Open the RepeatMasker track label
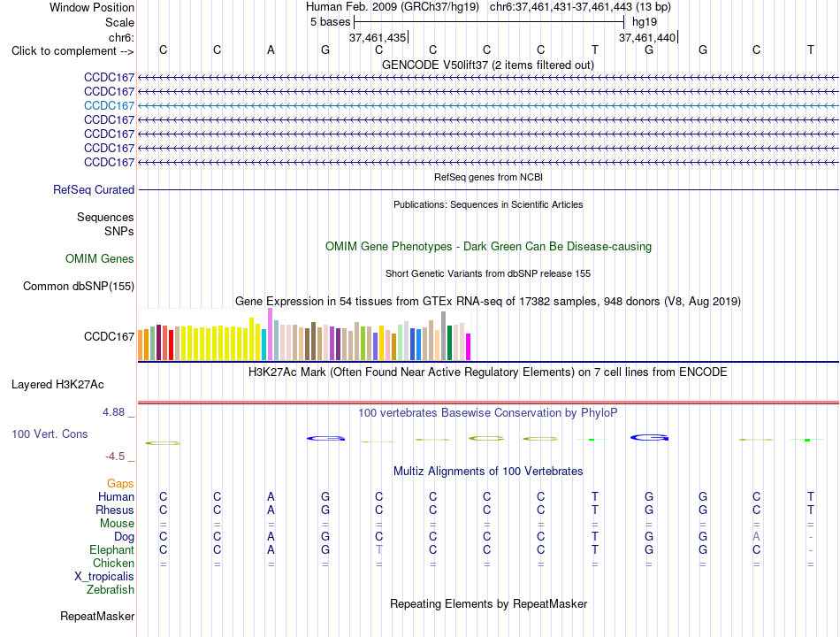This screenshot has width=840, height=637. 97,617
